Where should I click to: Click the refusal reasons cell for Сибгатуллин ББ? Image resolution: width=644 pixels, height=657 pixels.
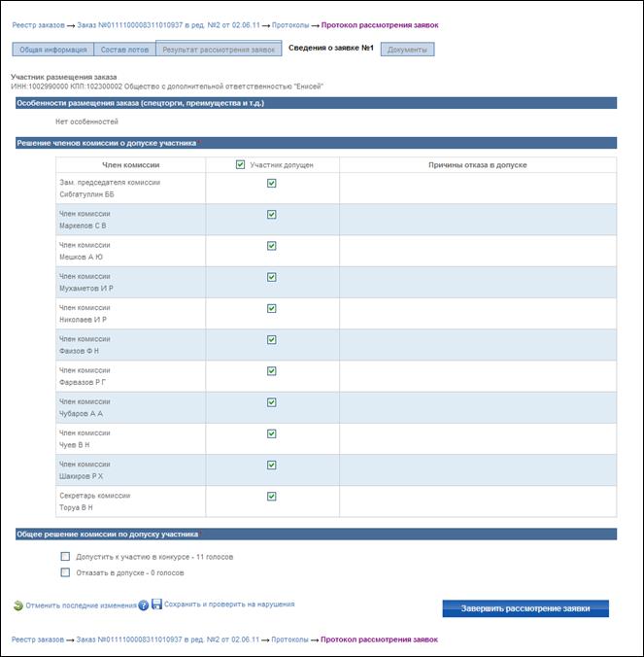point(478,189)
